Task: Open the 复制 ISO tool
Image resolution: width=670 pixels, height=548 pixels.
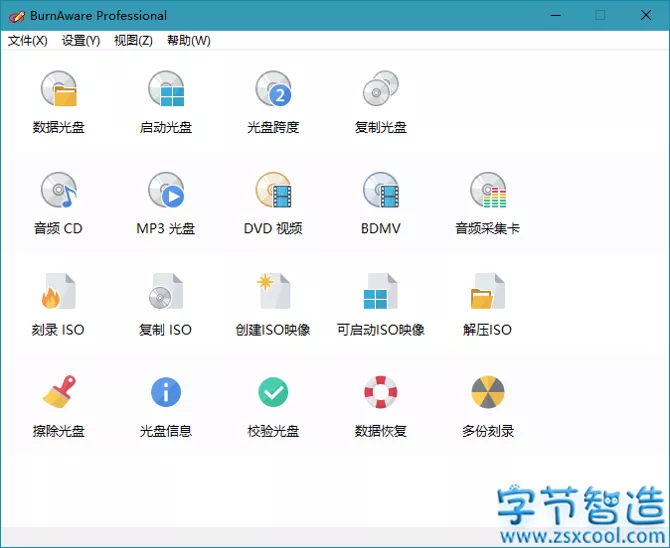Action: coord(166,305)
